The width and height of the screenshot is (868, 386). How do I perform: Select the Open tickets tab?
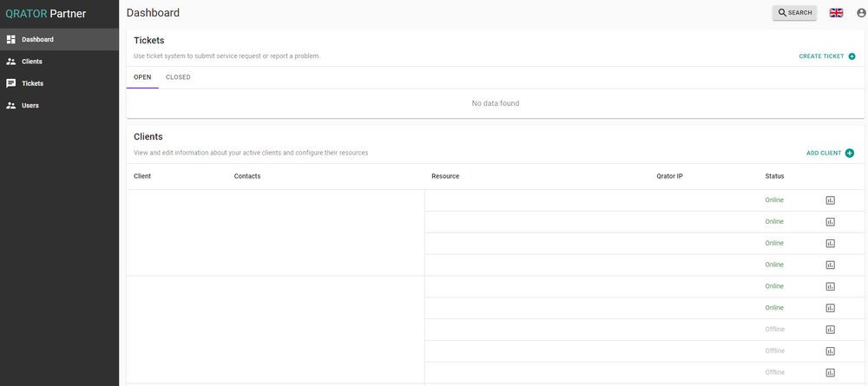click(142, 77)
